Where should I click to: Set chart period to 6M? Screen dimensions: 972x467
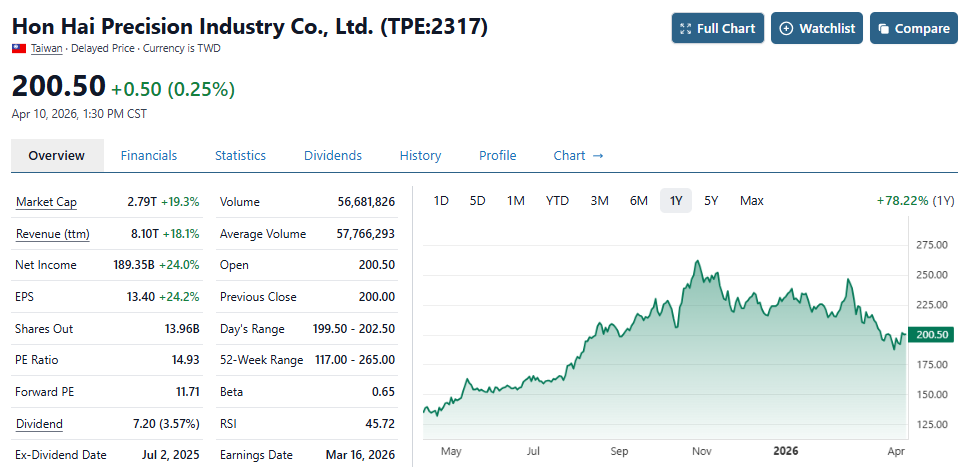point(638,201)
